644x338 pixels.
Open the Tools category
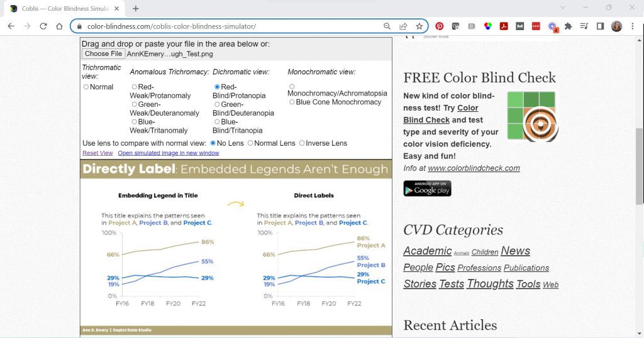(528, 284)
